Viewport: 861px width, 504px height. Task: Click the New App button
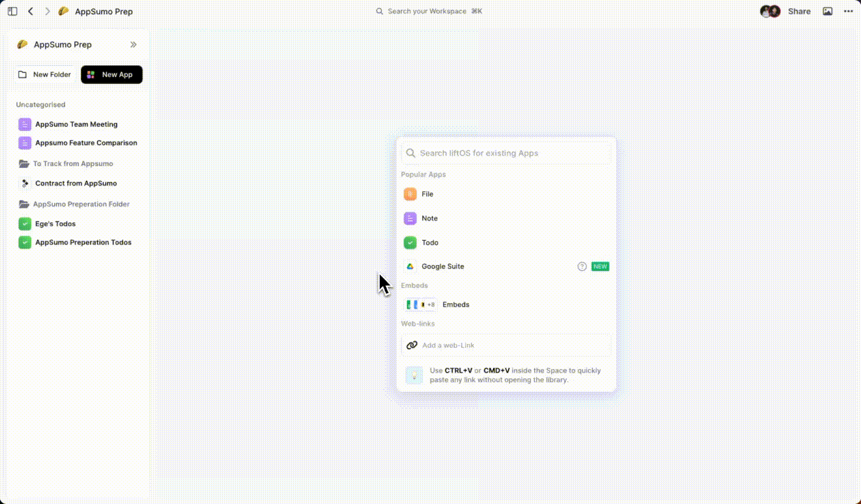111,75
